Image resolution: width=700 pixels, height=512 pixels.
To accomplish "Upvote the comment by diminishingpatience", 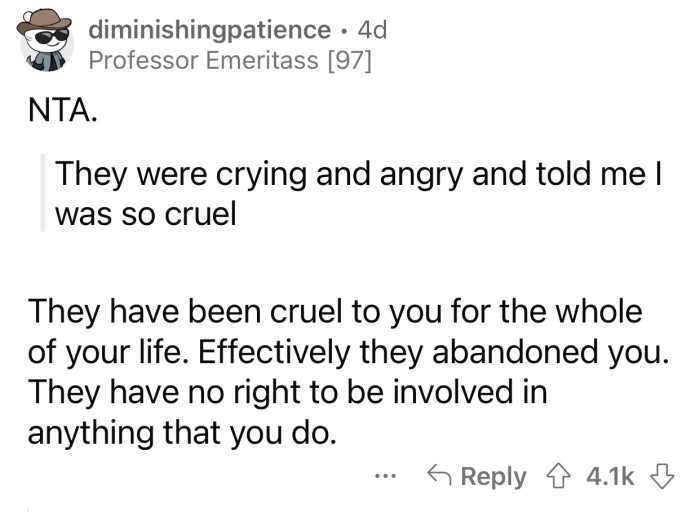I will click(x=558, y=477).
